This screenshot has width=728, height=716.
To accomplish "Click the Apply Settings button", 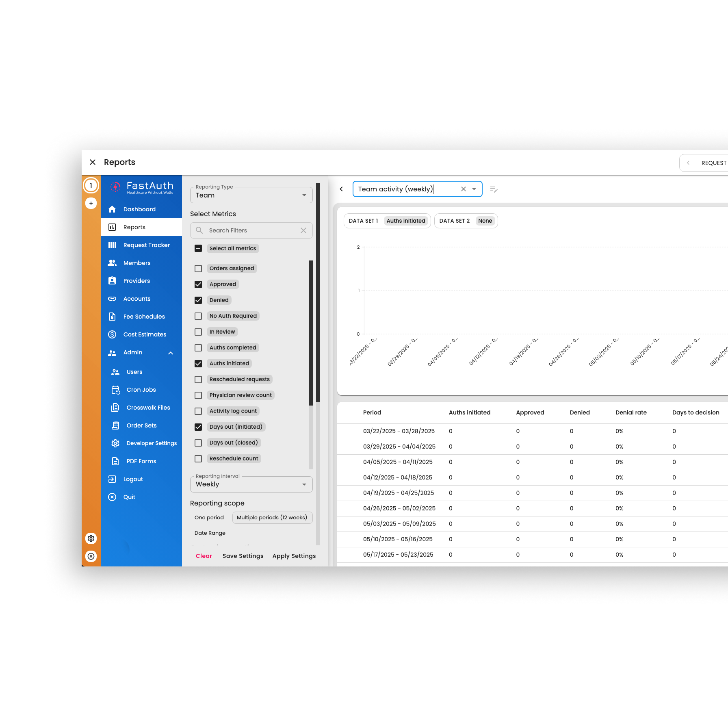I will [x=294, y=556].
